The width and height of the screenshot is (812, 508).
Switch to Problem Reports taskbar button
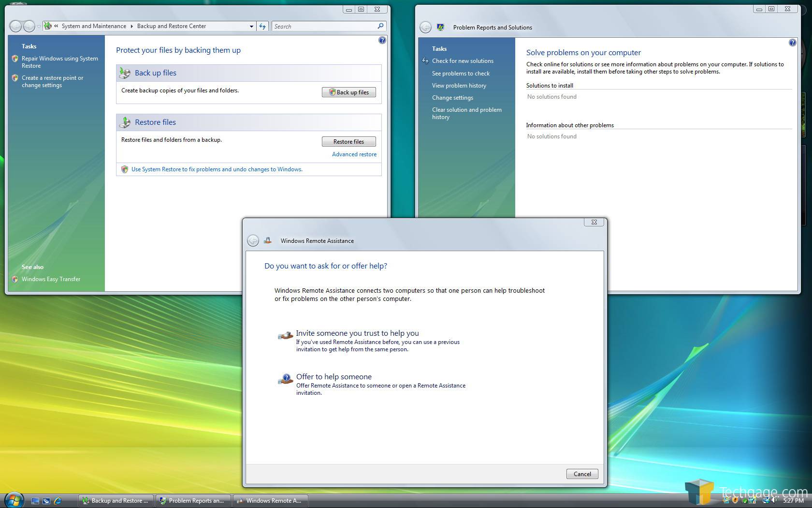point(193,501)
